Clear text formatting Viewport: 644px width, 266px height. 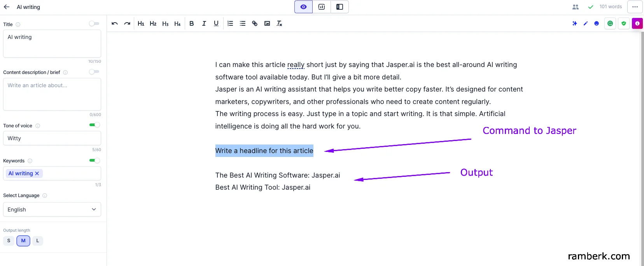point(279,24)
